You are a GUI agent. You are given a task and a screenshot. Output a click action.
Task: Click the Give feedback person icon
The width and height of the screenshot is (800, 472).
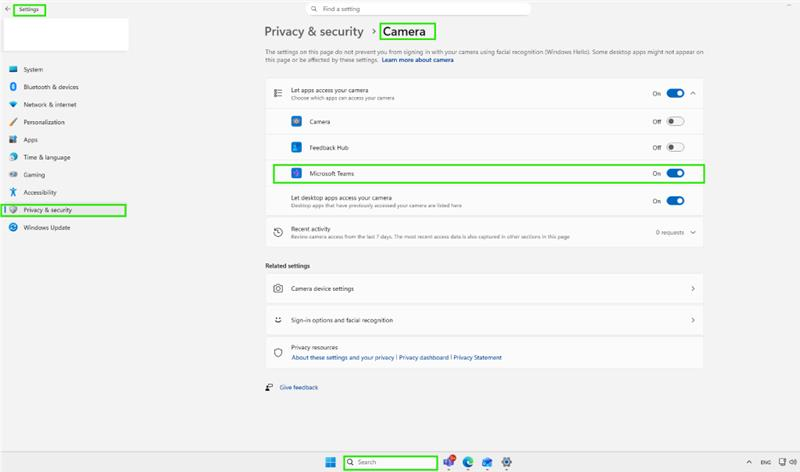269,387
